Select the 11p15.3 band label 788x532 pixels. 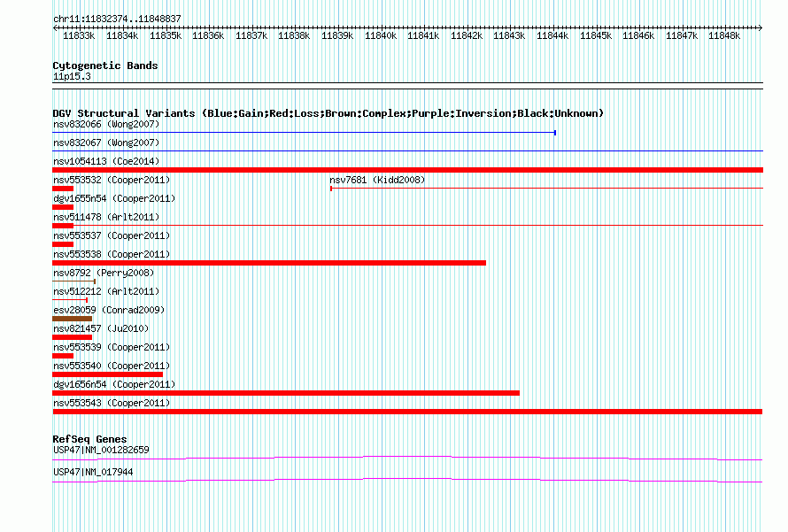72,76
